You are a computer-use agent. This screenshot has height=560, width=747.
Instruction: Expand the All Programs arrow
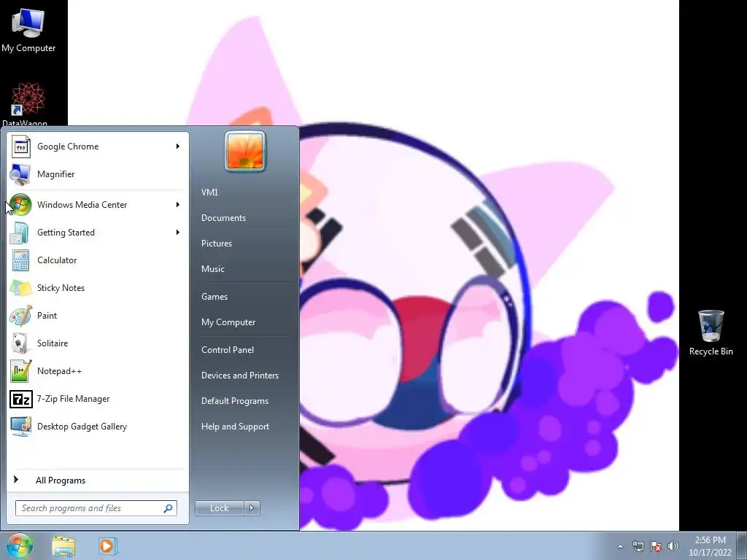click(x=16, y=480)
